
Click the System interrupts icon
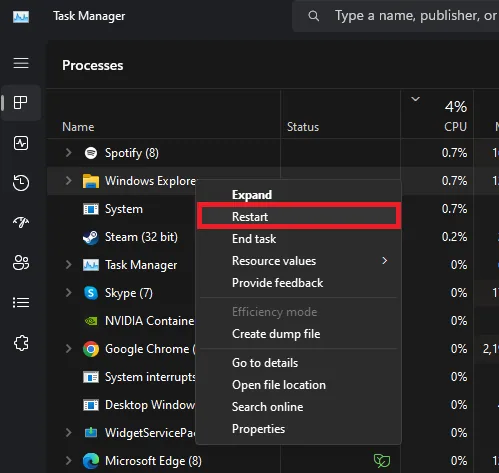tap(91, 377)
